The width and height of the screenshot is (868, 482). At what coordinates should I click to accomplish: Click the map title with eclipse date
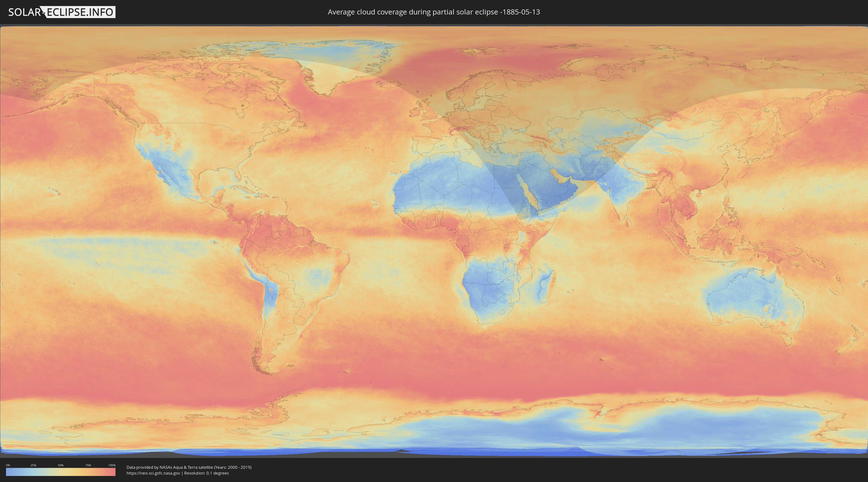(x=434, y=12)
